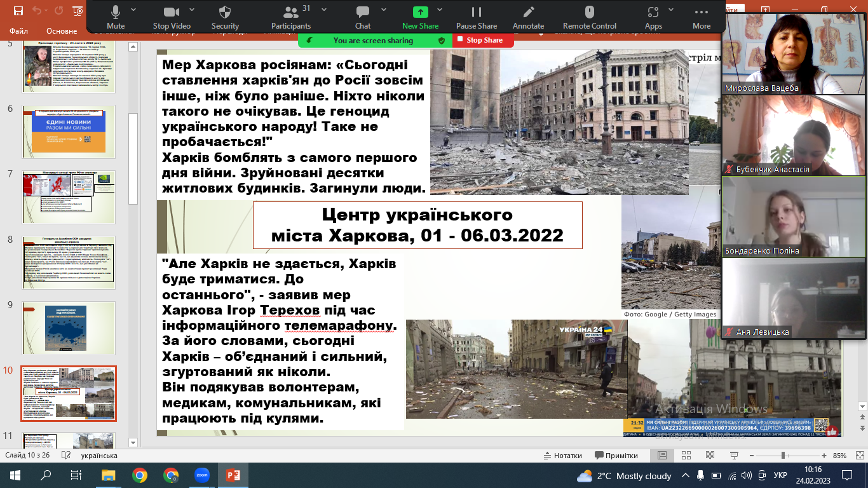Pause Share in the Zoom toolbar

click(476, 12)
